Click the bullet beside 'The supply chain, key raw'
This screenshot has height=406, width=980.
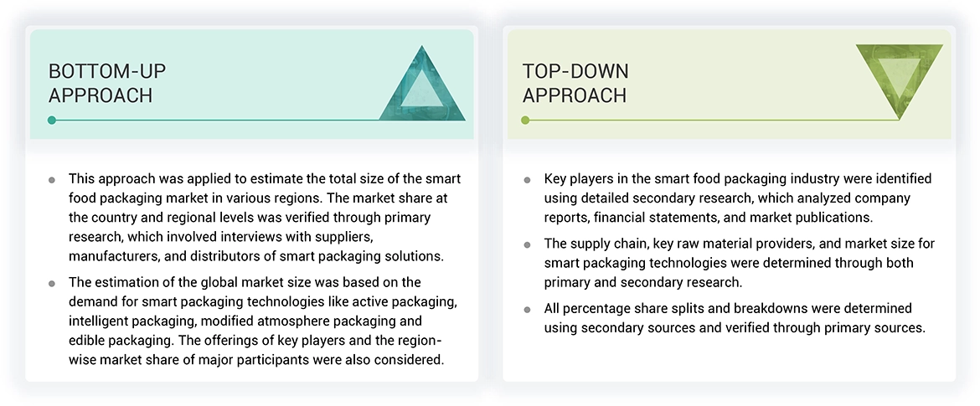[x=527, y=244]
